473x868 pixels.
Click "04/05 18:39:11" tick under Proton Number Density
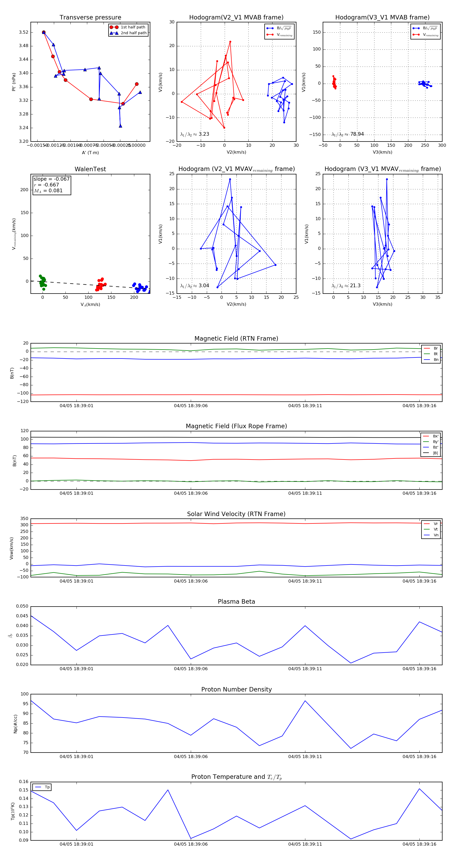click(x=305, y=756)
